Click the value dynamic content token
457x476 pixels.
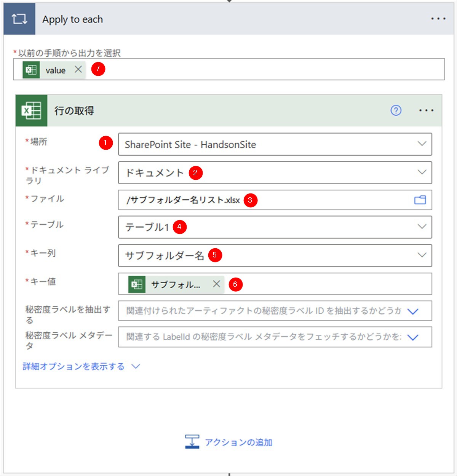click(x=55, y=70)
